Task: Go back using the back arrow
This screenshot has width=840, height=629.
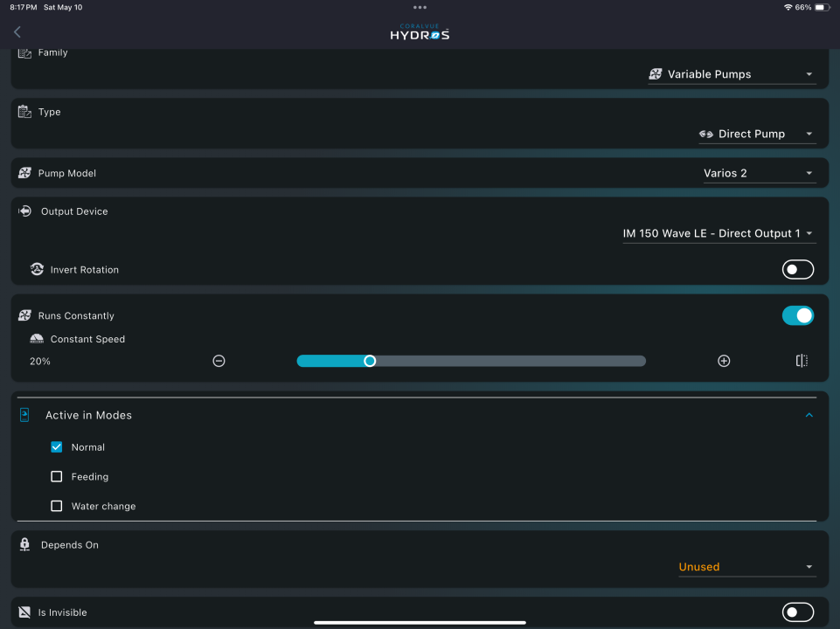Action: point(17,32)
